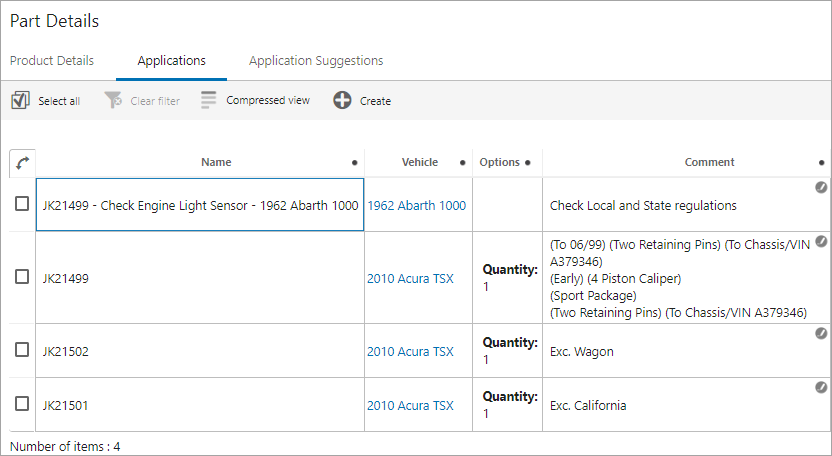This screenshot has height=456, width=832.
Task: Edit the Exc. Wagon comment via pencil icon
Action: point(821,333)
